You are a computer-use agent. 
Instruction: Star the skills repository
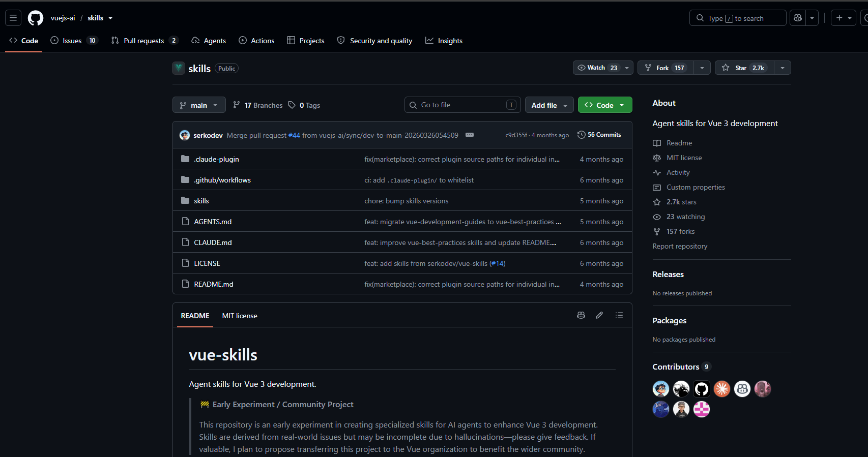click(x=744, y=68)
